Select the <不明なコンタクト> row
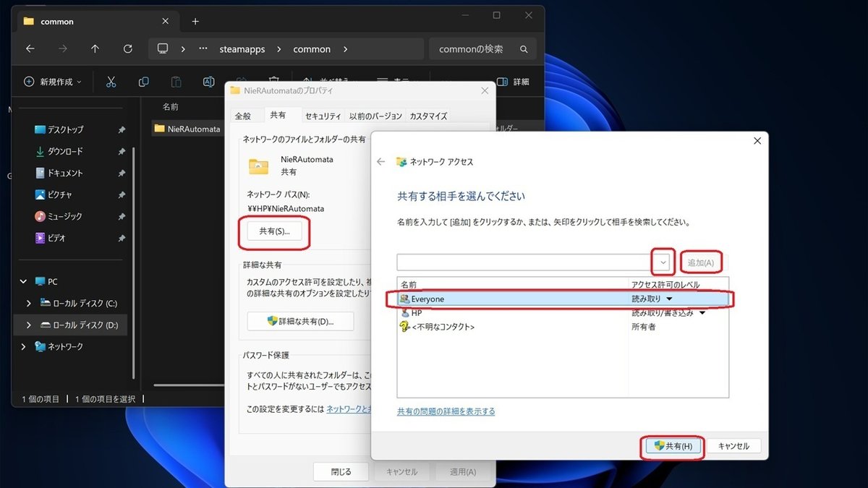Image resolution: width=868 pixels, height=488 pixels. (x=562, y=327)
